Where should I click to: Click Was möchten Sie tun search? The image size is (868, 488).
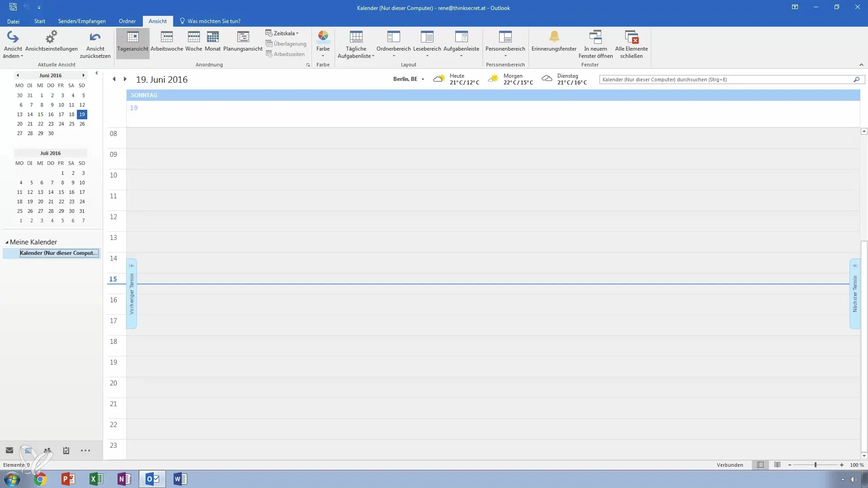point(210,21)
